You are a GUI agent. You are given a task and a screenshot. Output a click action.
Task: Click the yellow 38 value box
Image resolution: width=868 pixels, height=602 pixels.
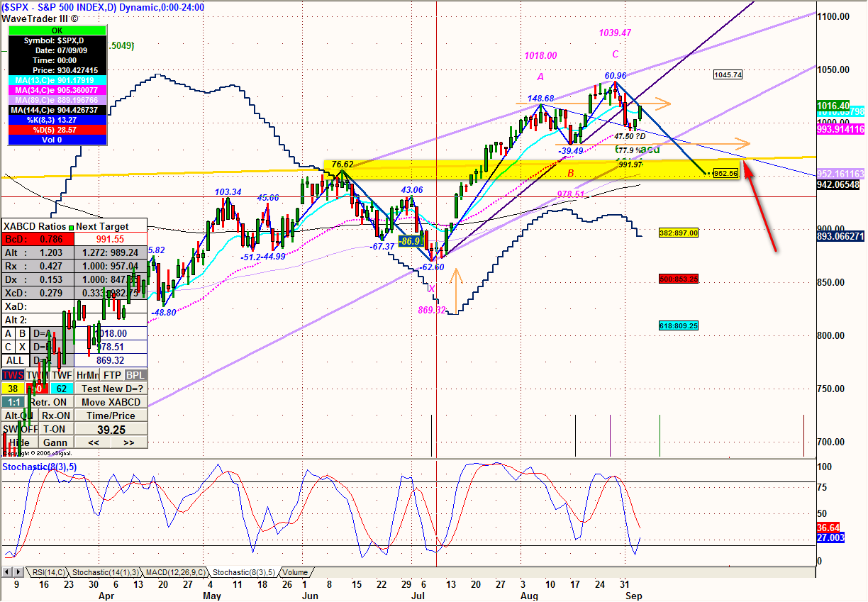[x=13, y=389]
